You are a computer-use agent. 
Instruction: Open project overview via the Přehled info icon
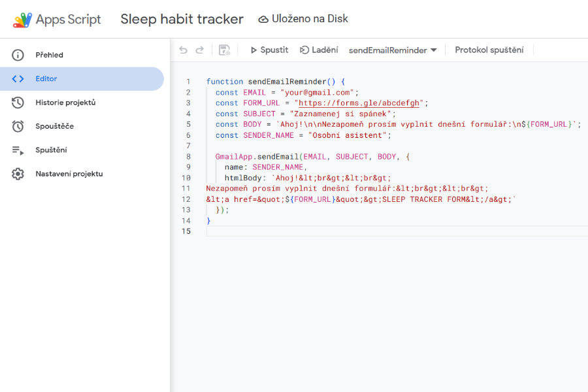(16, 55)
